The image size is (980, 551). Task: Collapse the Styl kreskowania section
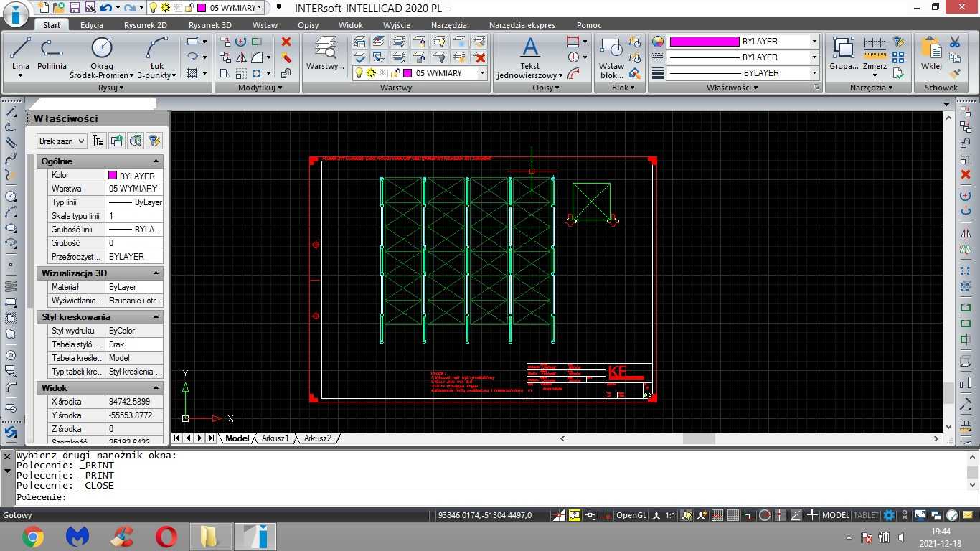[x=156, y=317]
